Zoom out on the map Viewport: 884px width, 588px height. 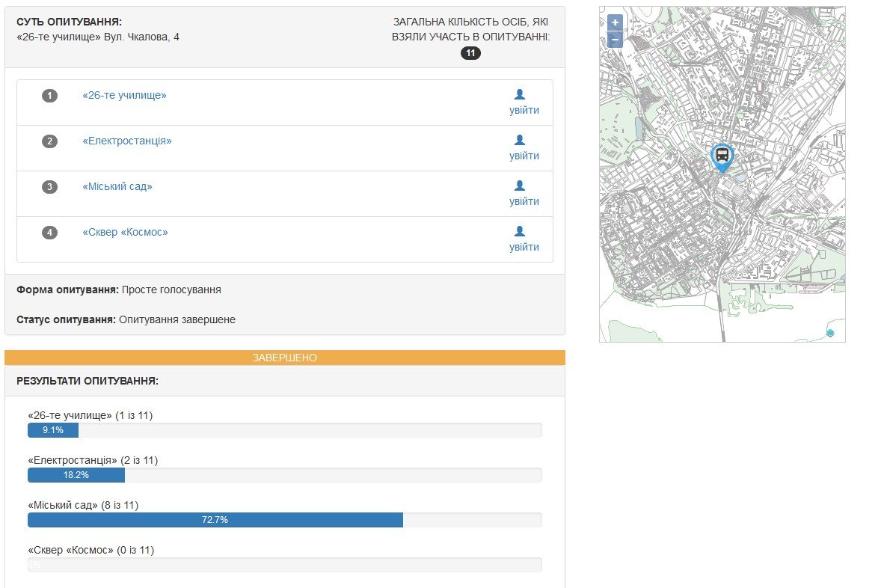click(x=615, y=40)
